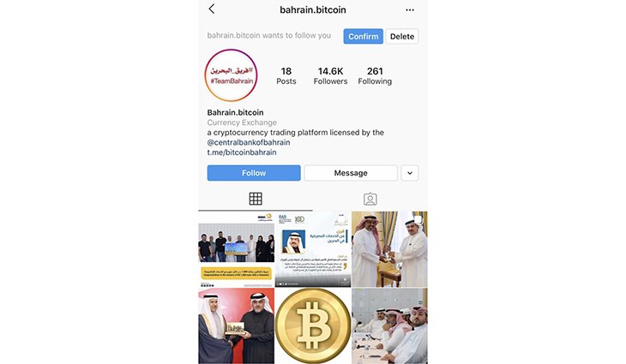Confirm the follow request
This screenshot has height=364, width=626.
coord(363,36)
